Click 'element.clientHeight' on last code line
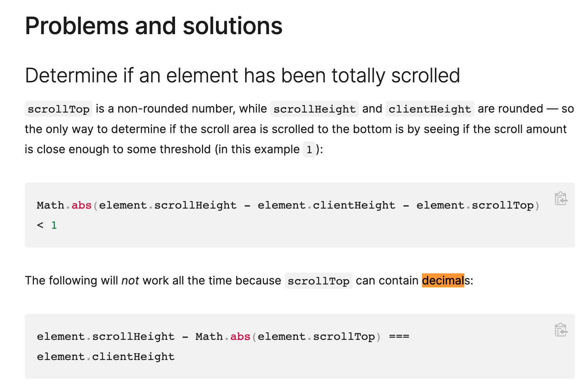The width and height of the screenshot is (588, 392). [x=106, y=357]
